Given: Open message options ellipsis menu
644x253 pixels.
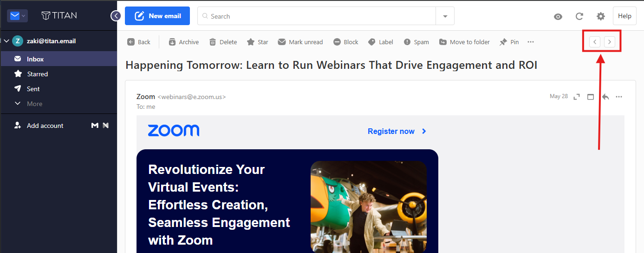Looking at the screenshot, I should [618, 97].
